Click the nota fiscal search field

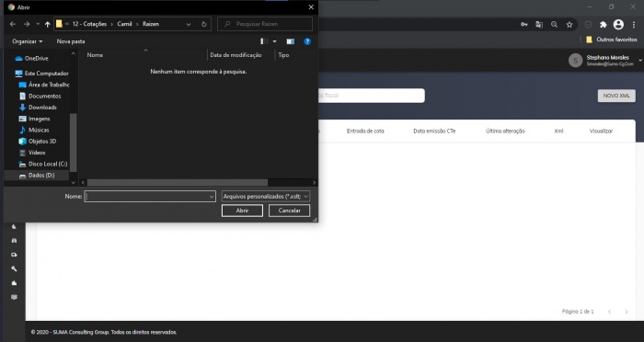click(x=372, y=96)
